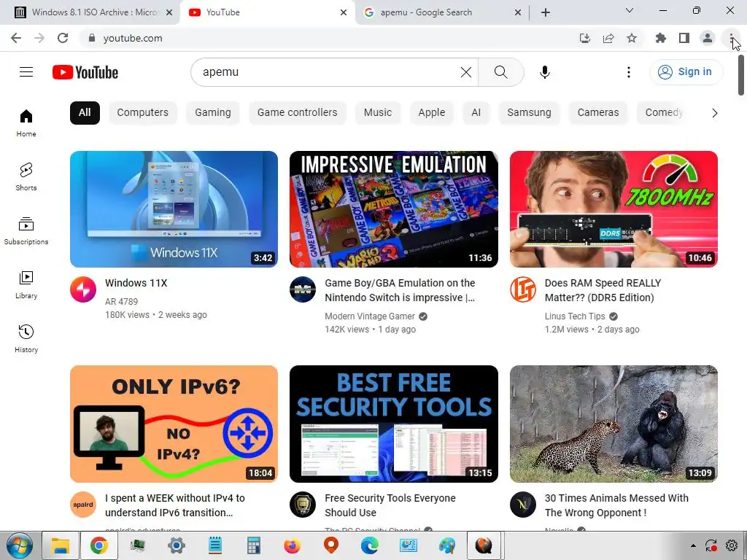
Task: Open Subscriptions in sidebar
Action: 26,230
